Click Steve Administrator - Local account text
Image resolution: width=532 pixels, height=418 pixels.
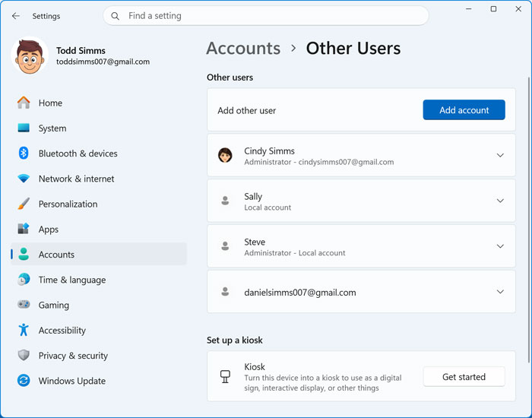click(x=295, y=253)
